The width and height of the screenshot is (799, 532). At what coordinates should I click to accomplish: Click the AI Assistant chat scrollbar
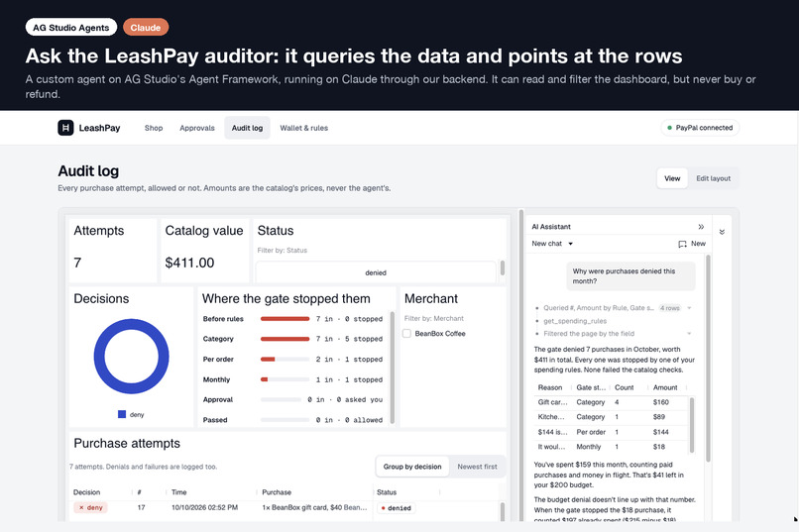pyautogui.click(x=708, y=359)
